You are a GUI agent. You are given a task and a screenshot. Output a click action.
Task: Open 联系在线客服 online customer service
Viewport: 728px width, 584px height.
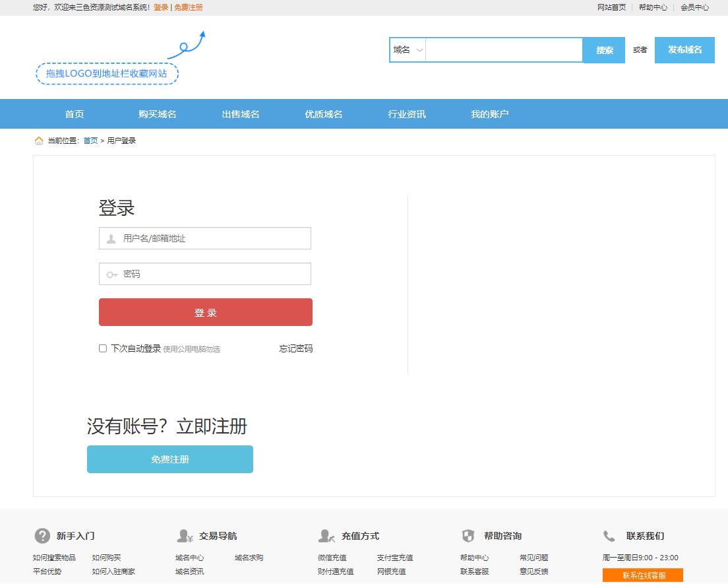point(643,575)
